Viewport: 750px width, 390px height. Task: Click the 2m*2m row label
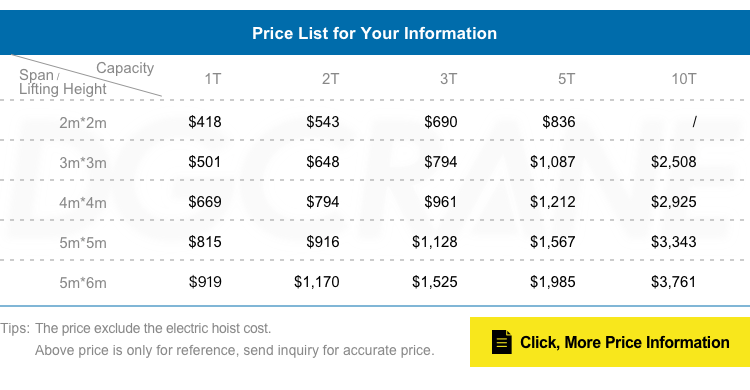click(x=83, y=123)
